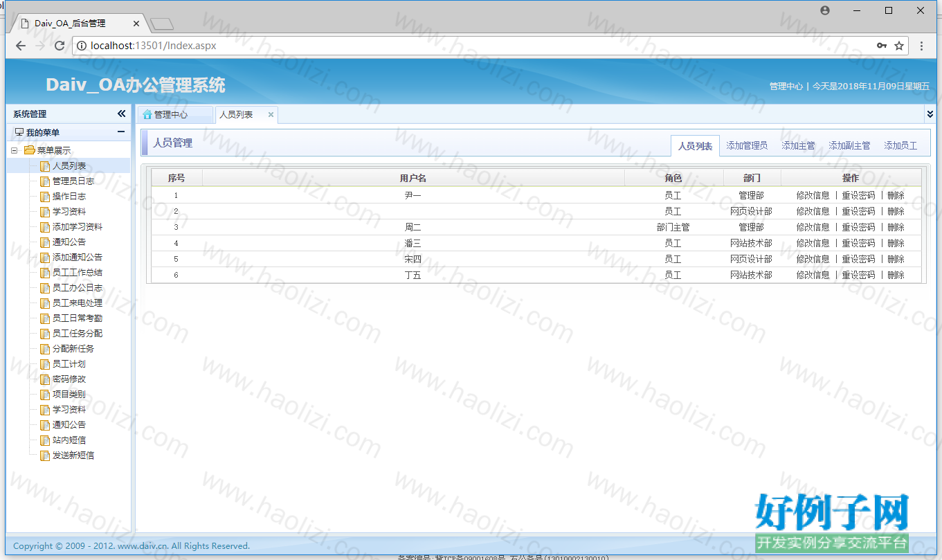Expand tab list with double-down arrow
Viewport: 942px width, 560px height.
tap(930, 114)
